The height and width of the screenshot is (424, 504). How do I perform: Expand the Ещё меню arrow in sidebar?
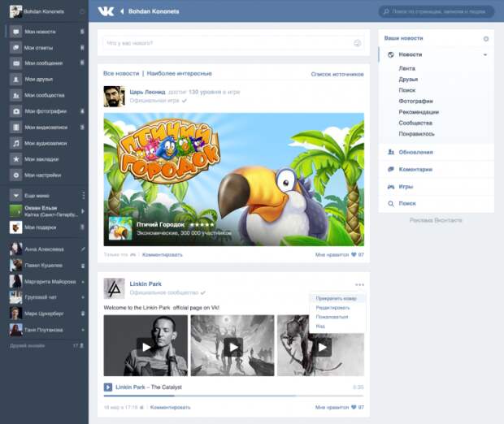[x=15, y=195]
